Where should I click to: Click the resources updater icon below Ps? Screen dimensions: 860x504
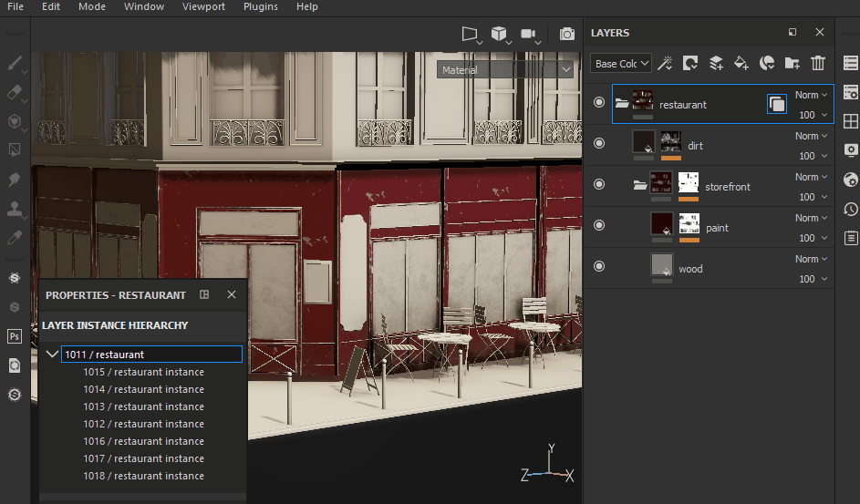tap(15, 365)
